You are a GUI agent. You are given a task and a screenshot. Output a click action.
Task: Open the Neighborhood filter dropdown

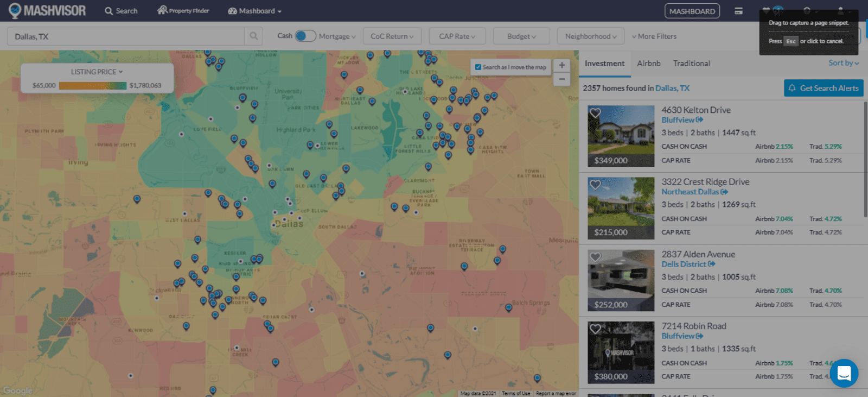[590, 36]
